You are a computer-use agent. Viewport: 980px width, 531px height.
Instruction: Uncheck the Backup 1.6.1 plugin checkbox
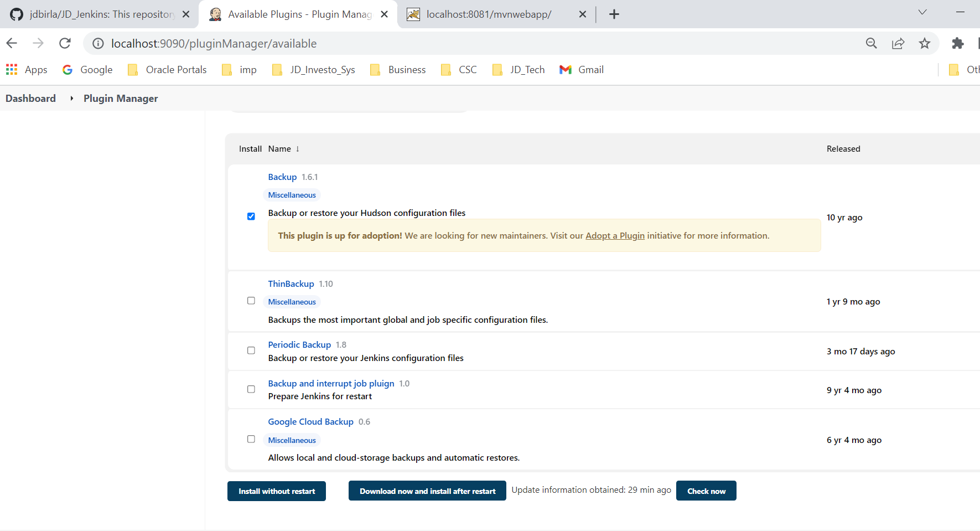(251, 216)
